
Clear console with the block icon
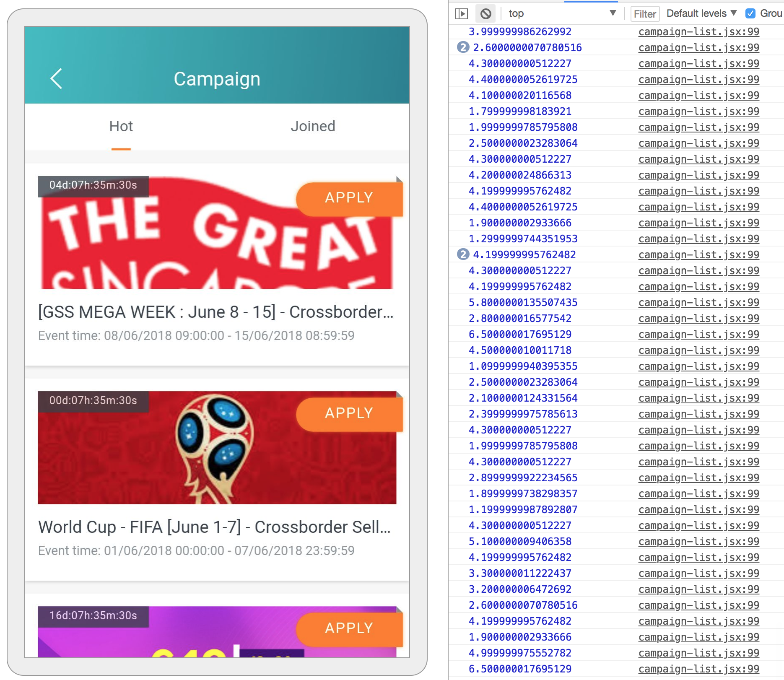(x=485, y=14)
